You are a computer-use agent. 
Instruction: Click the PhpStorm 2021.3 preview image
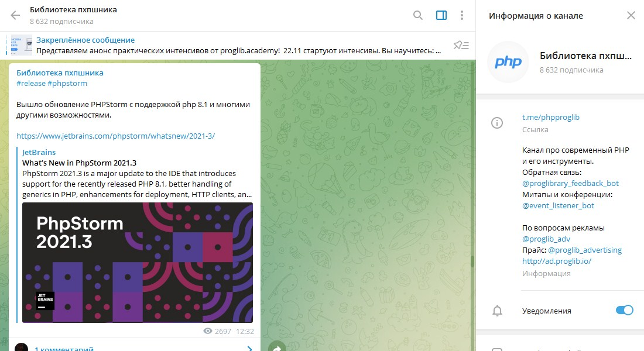pyautogui.click(x=138, y=262)
